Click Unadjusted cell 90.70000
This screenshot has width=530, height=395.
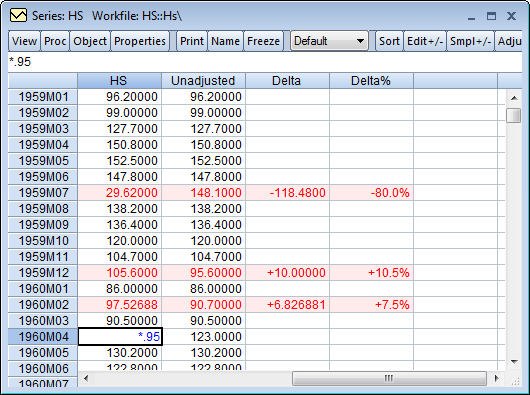coord(203,305)
